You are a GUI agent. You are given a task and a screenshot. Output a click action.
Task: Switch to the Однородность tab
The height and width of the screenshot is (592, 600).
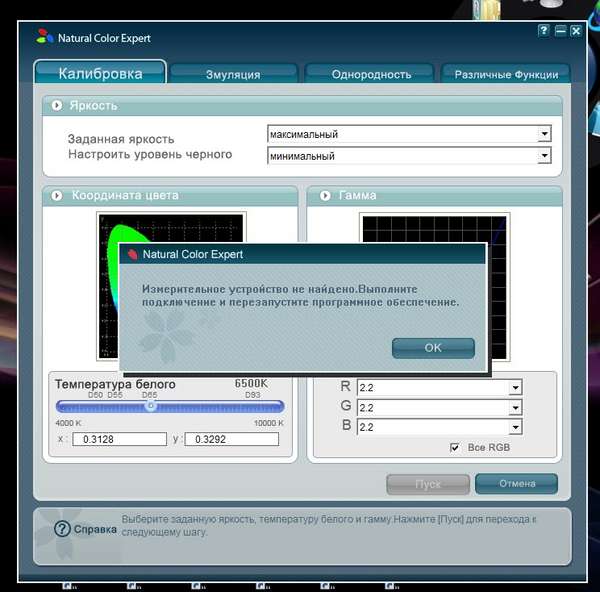coord(371,74)
